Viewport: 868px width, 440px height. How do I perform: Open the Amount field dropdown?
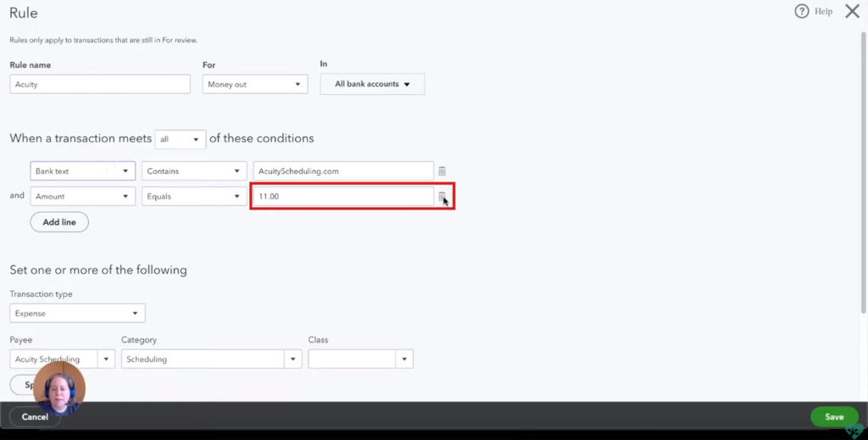click(82, 197)
